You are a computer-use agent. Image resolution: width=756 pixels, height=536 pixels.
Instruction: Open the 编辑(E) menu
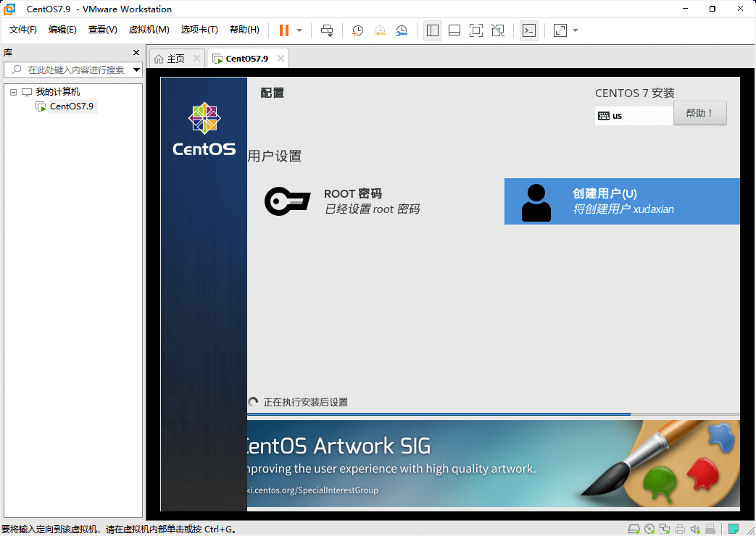(x=62, y=30)
